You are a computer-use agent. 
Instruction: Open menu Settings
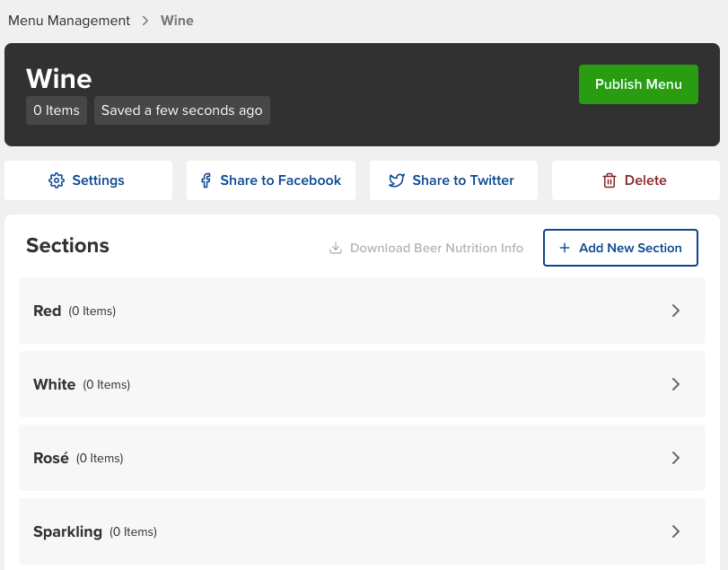[88, 180]
